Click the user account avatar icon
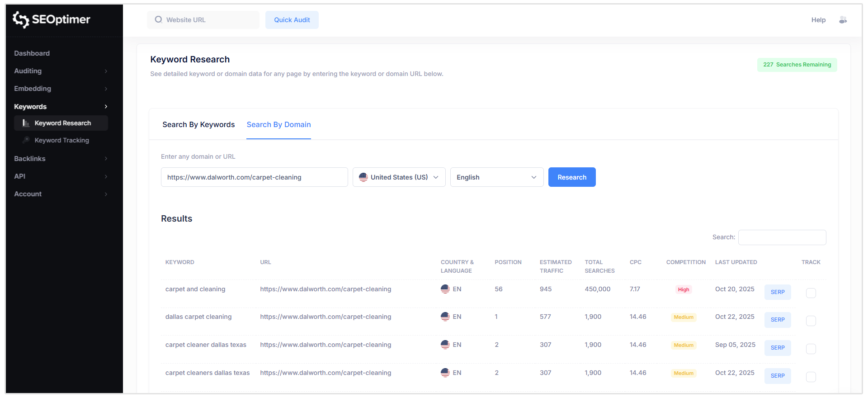 pos(843,20)
